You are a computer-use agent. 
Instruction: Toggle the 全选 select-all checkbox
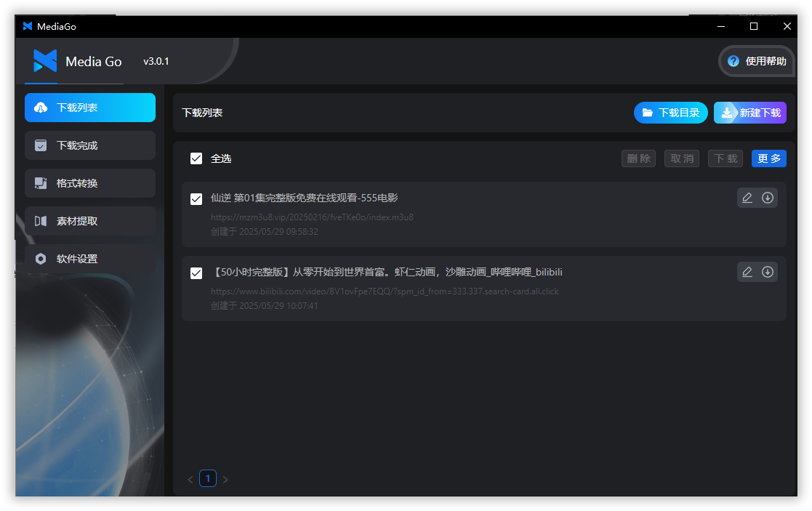(196, 158)
